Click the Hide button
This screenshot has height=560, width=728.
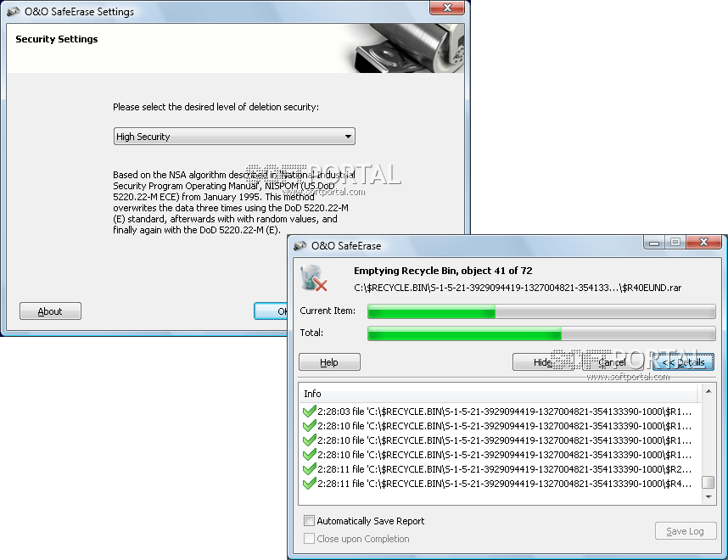coord(543,362)
